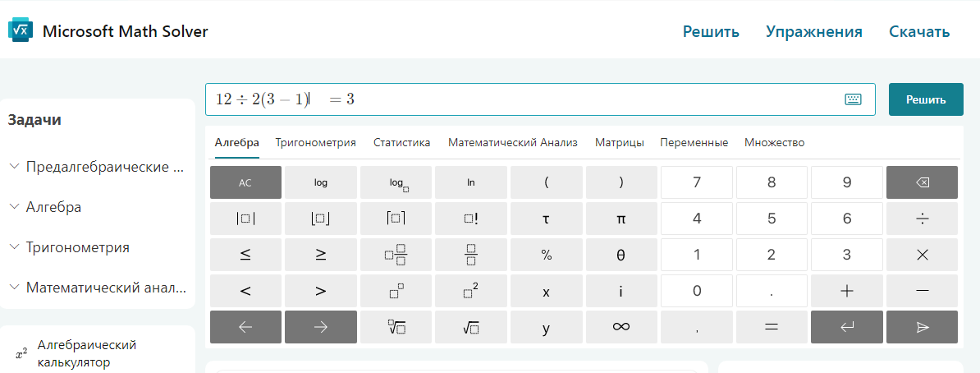Insert the absolute value template
Screen dimensions: 980x373
tap(245, 219)
